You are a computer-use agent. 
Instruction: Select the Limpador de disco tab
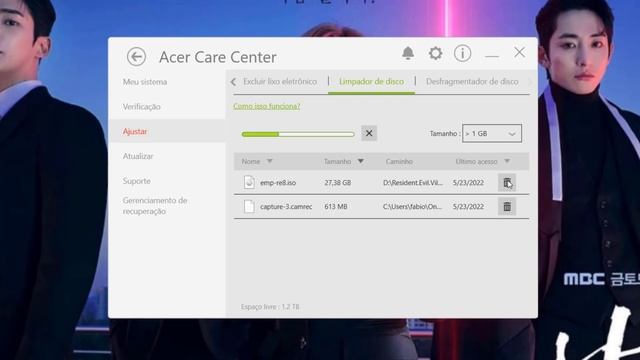pos(371,82)
